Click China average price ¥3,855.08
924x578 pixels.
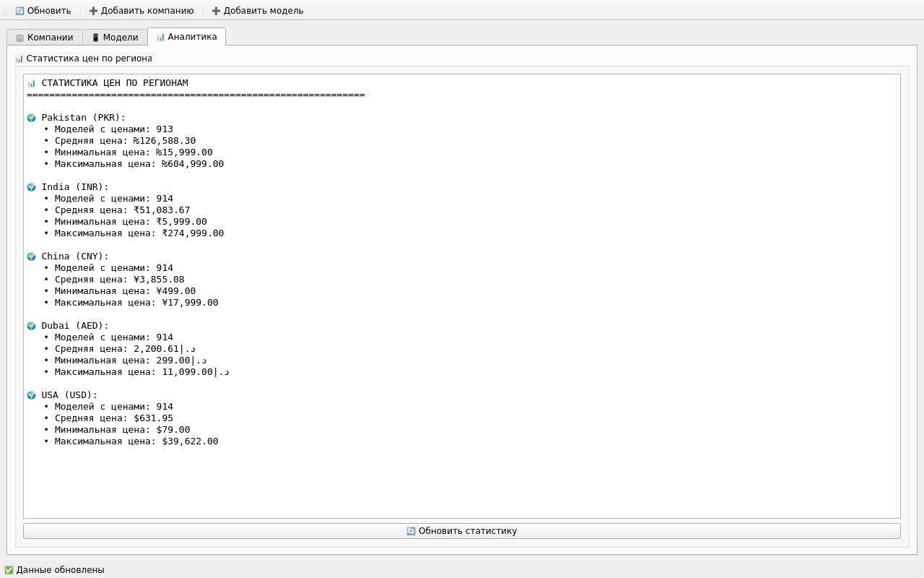(159, 280)
